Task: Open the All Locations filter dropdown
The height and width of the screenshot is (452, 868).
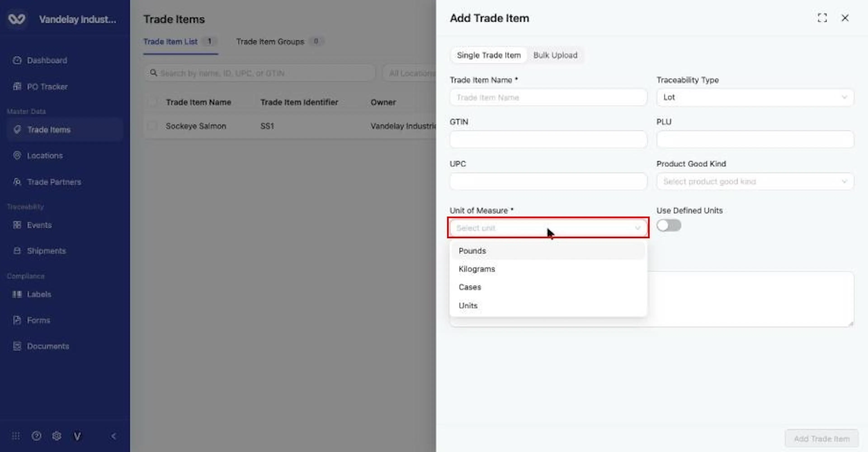Action: pyautogui.click(x=409, y=73)
